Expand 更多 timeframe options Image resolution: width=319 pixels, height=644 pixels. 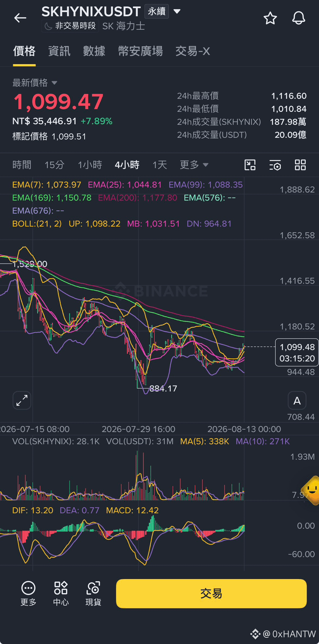[194, 165]
